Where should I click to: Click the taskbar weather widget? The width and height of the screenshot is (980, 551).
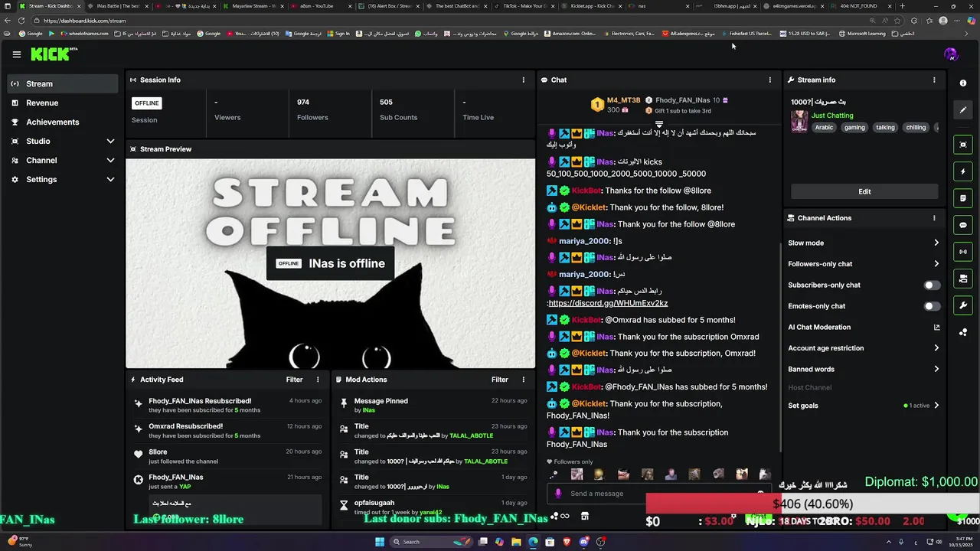19,542
